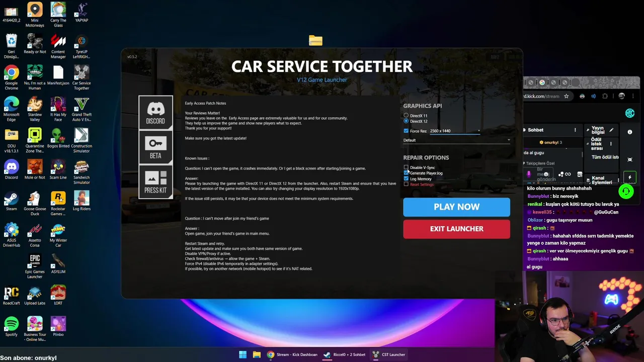Viewport: 644px width, 362px height.
Task: Open the Recycle Bin desktop icon
Action: pyautogui.click(x=12, y=46)
